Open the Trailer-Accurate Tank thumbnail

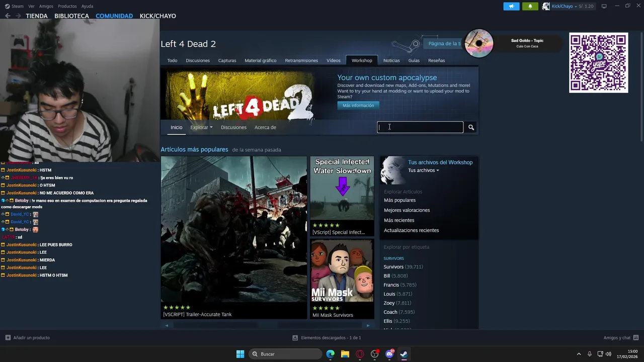233,229
